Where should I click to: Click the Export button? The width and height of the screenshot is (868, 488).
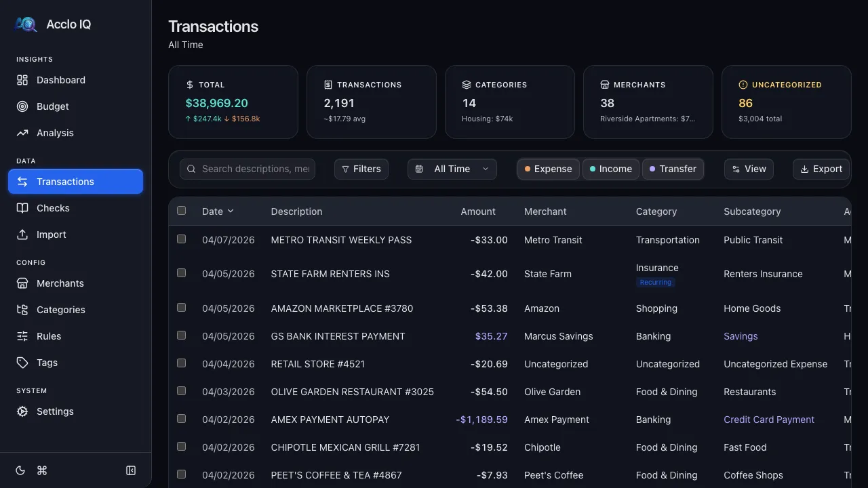(821, 169)
